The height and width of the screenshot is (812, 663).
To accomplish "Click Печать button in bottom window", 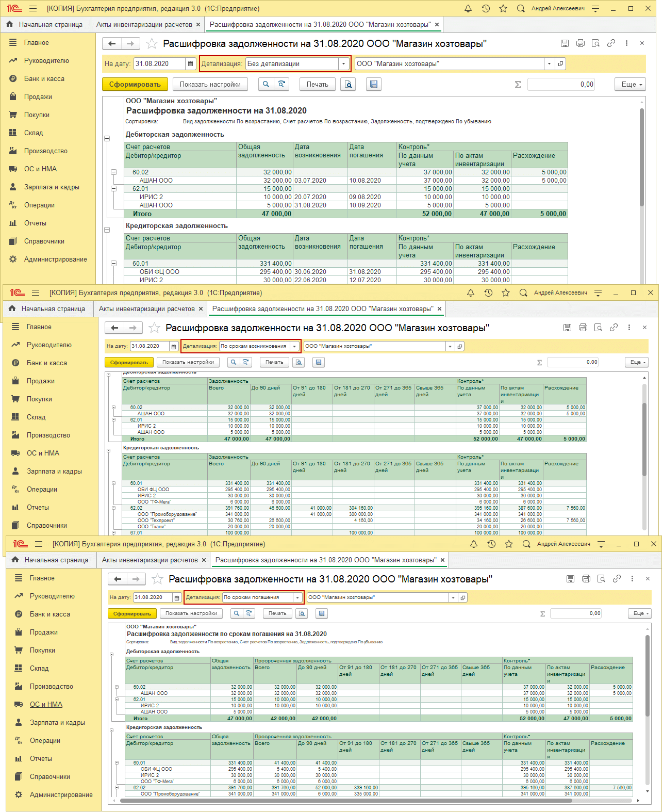I will click(x=277, y=613).
